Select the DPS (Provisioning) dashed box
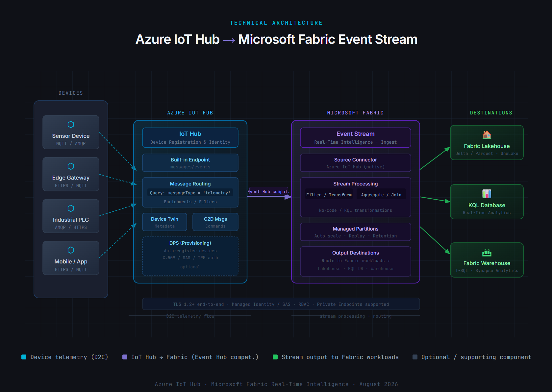Viewport: 552px width, 392px height. pos(190,256)
